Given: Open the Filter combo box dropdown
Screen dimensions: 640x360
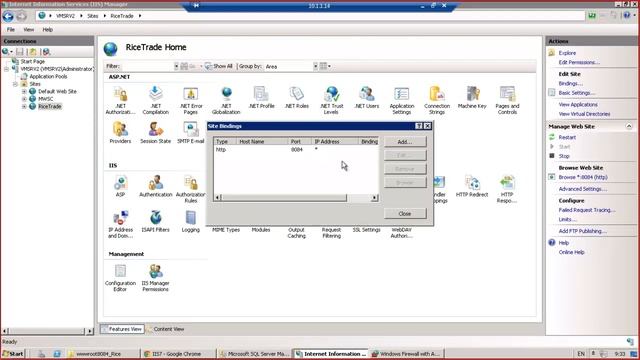Looking at the screenshot, I should click(176, 66).
